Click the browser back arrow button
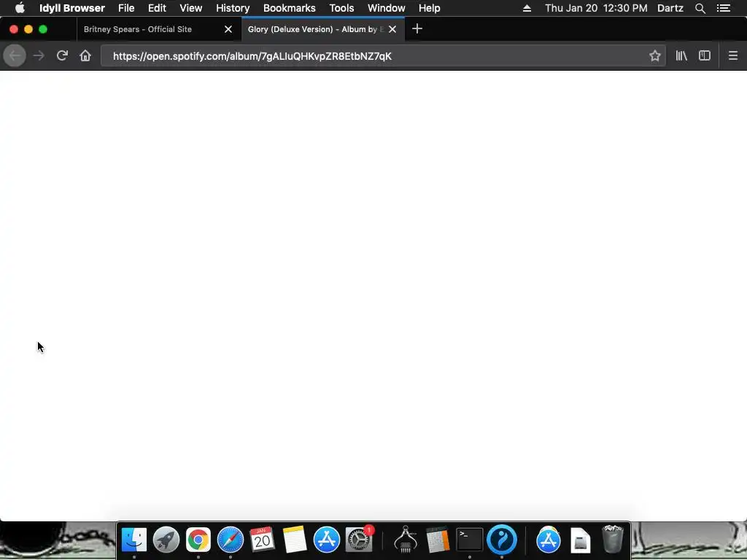This screenshot has height=560, width=747. pyautogui.click(x=15, y=55)
